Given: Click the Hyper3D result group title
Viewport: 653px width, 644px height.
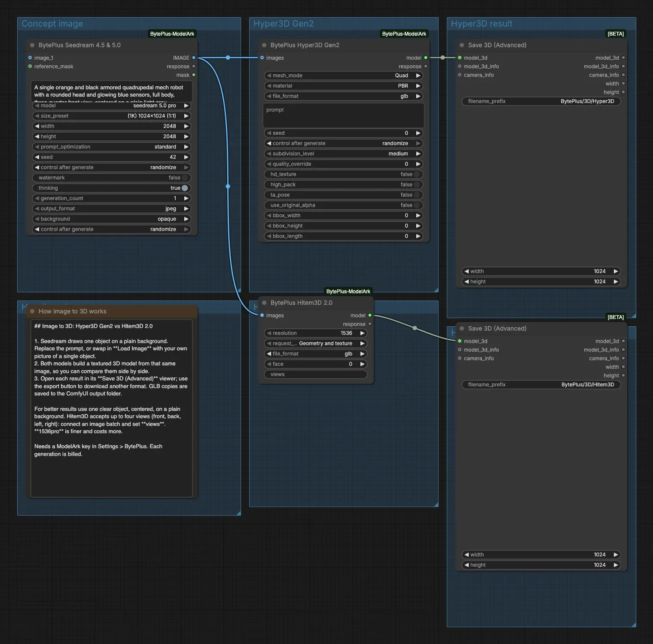Looking at the screenshot, I should coord(482,24).
